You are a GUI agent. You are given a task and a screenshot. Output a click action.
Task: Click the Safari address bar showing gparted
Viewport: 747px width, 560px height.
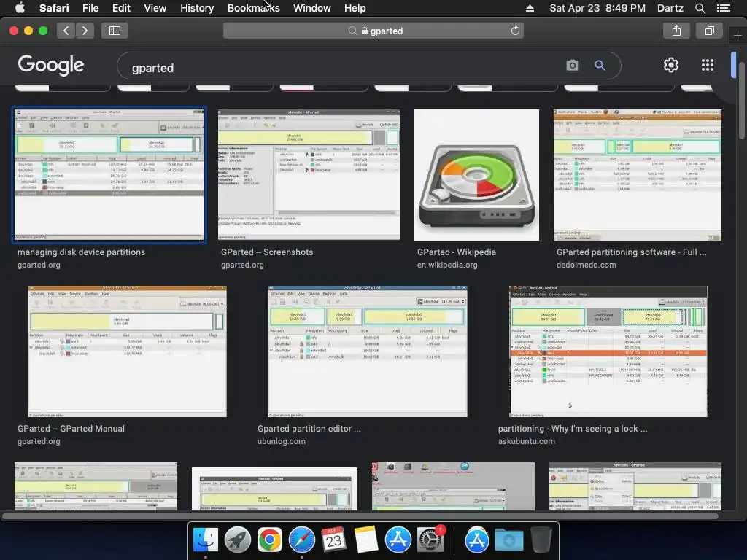click(x=373, y=31)
